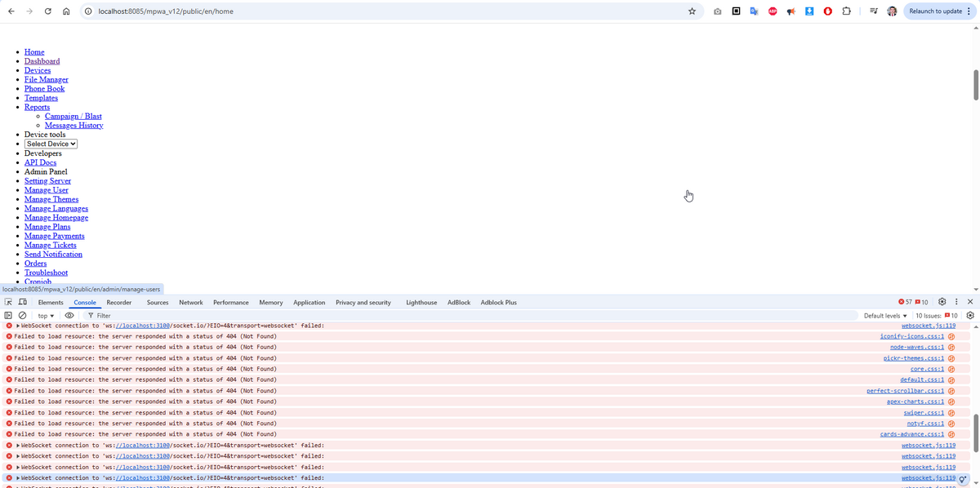Switch to the Elements tab
The image size is (980, 488).
pos(51,303)
